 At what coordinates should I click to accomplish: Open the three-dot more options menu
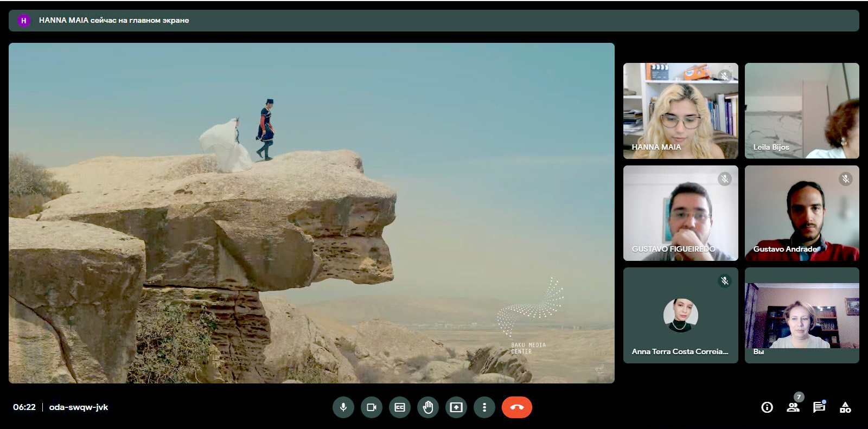pos(484,407)
